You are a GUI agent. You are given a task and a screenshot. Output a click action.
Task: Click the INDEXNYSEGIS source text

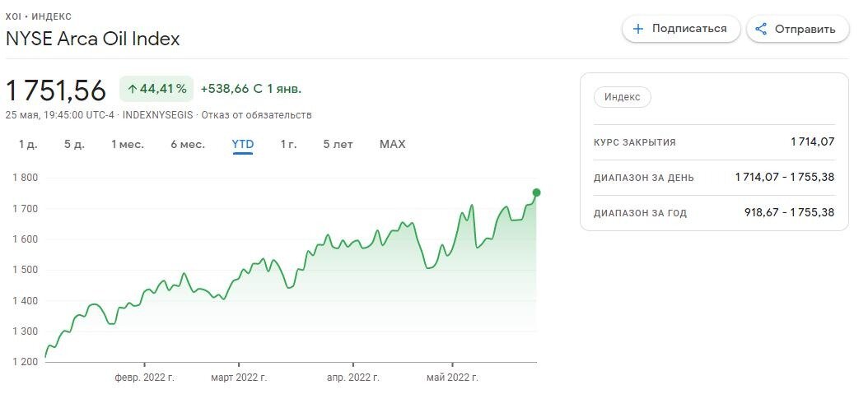158,115
